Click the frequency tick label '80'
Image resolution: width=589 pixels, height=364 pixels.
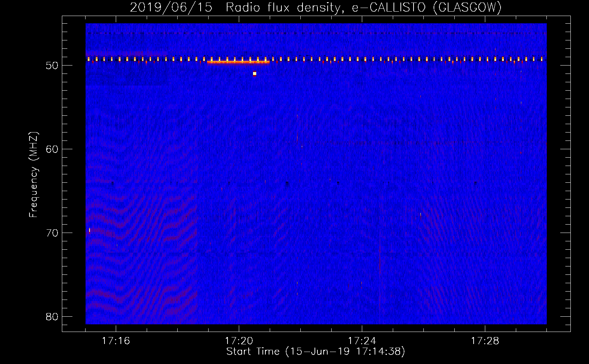[52, 317]
